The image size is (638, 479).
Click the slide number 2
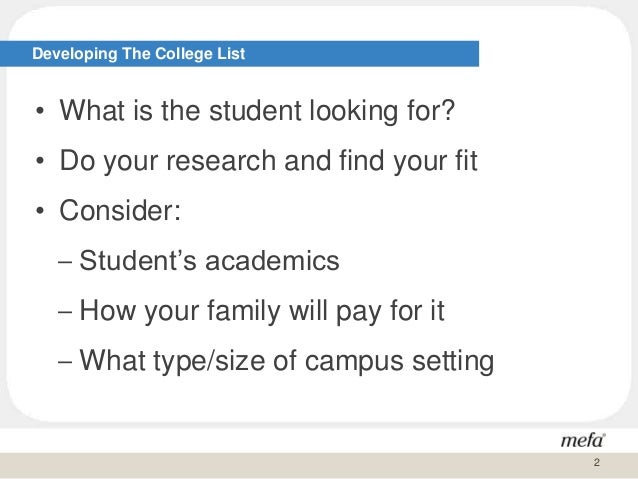pyautogui.click(x=596, y=462)
